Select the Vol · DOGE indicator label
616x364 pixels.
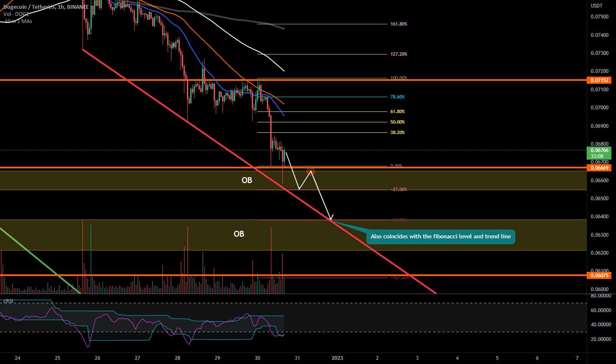(16, 14)
